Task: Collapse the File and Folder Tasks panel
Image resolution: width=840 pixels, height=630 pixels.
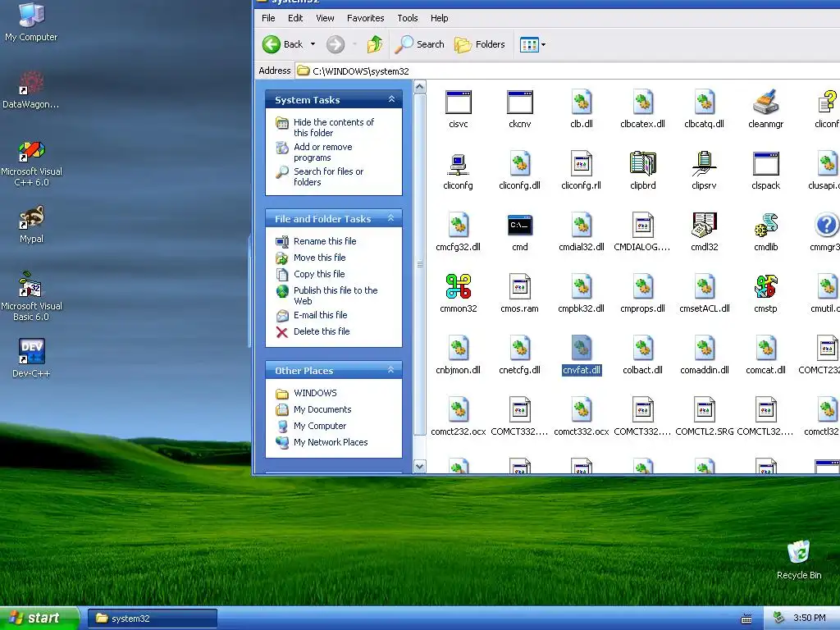Action: click(x=391, y=218)
